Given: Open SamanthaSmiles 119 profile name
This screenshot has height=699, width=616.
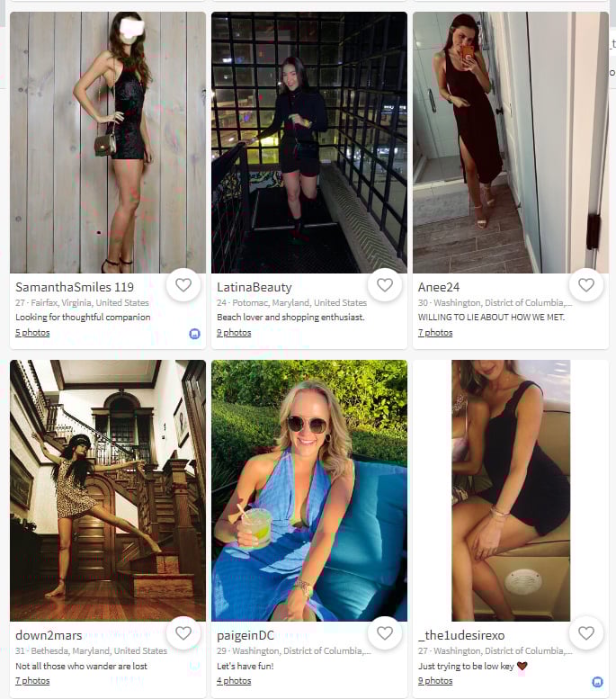Looking at the screenshot, I should (75, 287).
